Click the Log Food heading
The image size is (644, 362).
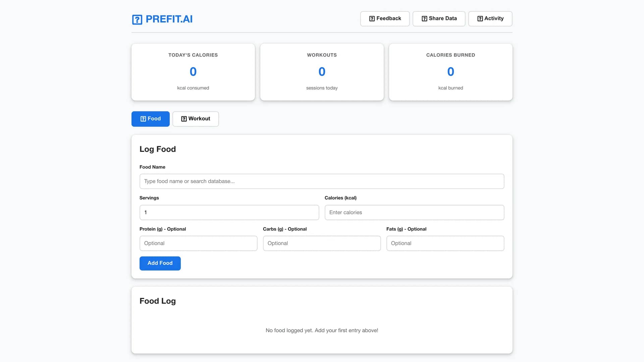[158, 149]
